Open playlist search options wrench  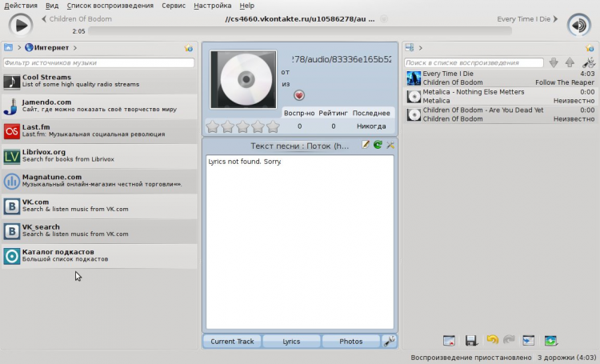(589, 62)
